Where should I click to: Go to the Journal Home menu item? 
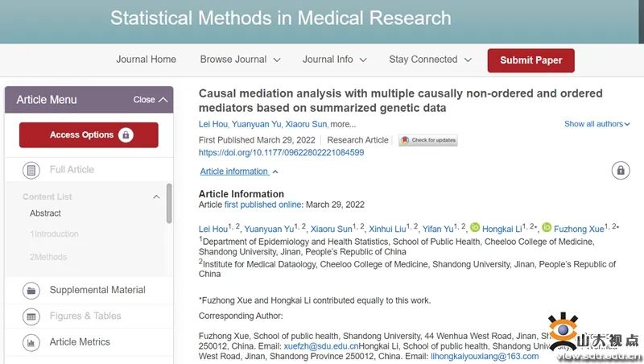[146, 60]
